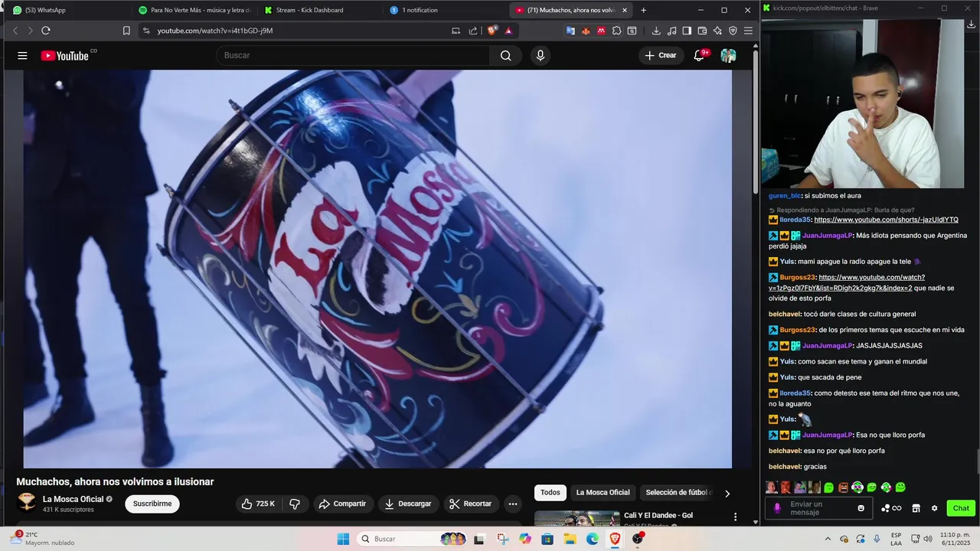The height and width of the screenshot is (551, 980).
Task: Open the YouTube notifications bell
Action: [x=699, y=55]
